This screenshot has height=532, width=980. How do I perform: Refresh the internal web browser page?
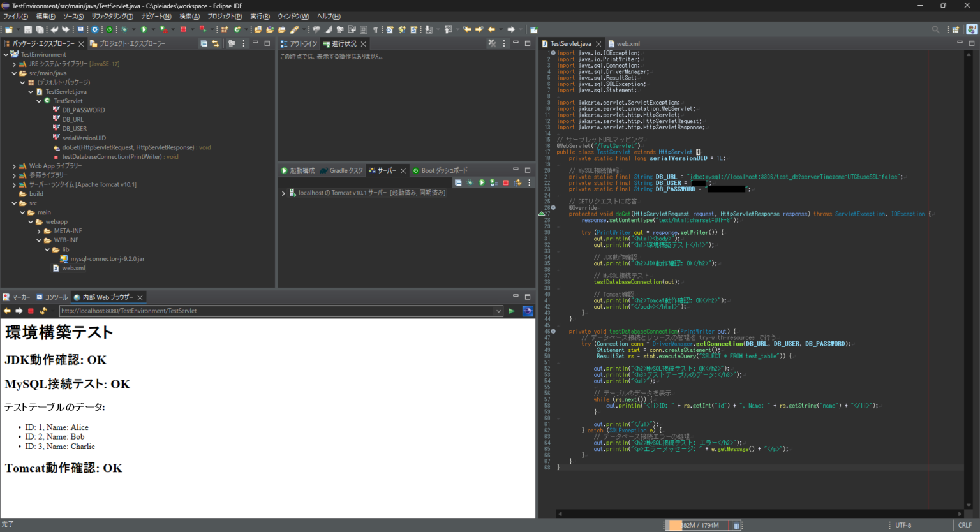[43, 311]
